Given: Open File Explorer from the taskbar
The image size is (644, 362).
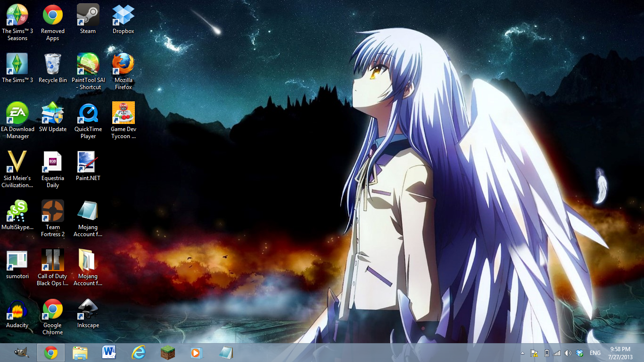Looking at the screenshot, I should [x=80, y=353].
